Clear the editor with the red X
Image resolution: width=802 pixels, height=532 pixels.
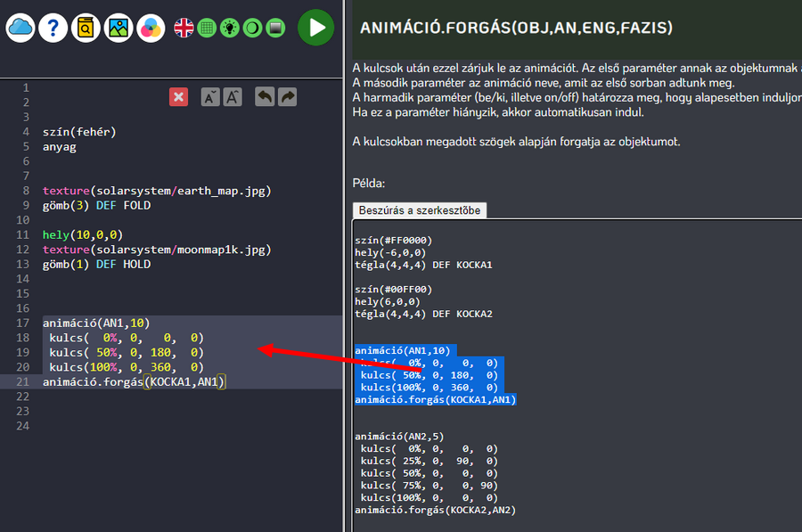(x=179, y=97)
